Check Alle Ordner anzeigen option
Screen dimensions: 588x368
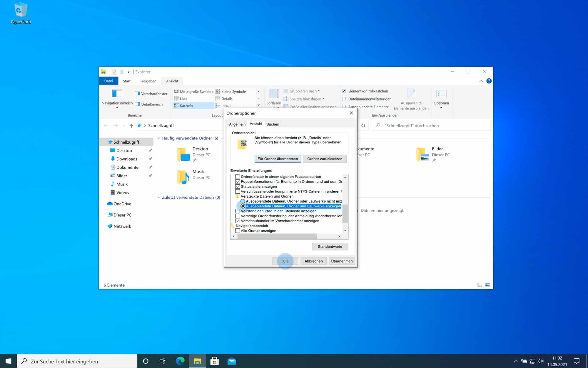click(238, 231)
